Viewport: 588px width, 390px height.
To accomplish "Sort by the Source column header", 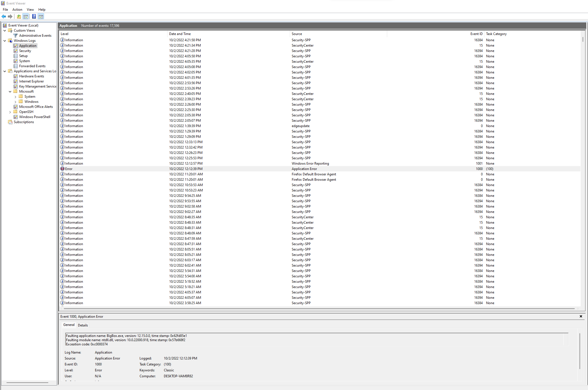I will coord(338,34).
